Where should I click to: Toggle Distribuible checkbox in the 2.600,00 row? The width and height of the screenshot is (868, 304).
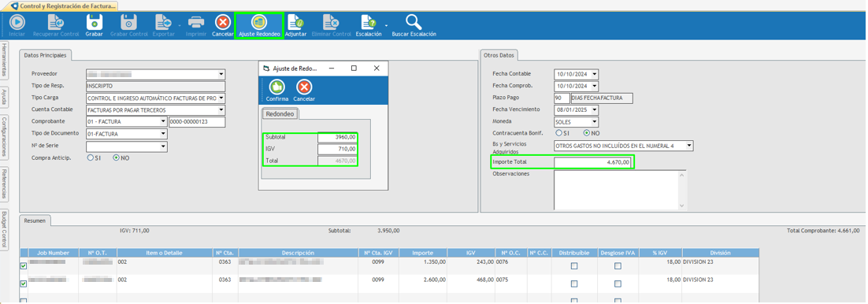point(574,284)
